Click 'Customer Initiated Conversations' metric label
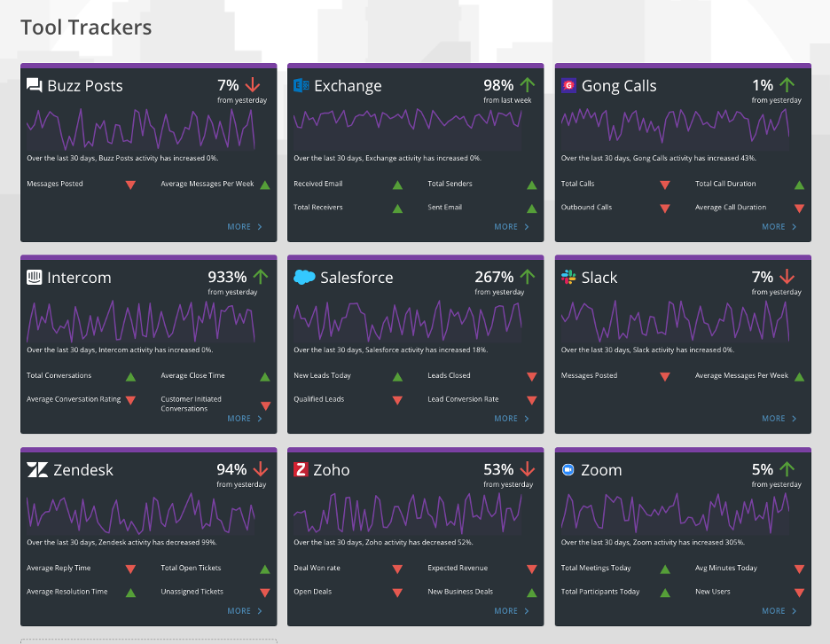830x644 pixels. [x=191, y=404]
